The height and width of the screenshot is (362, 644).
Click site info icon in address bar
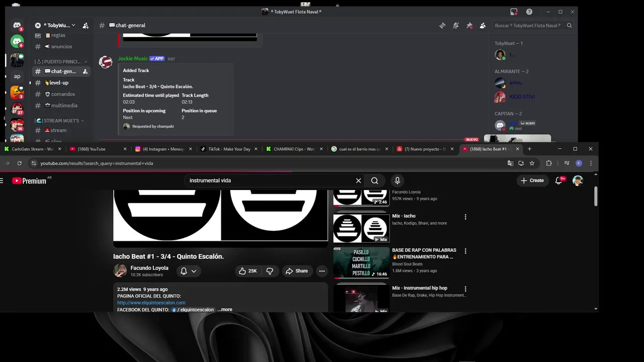(33, 163)
